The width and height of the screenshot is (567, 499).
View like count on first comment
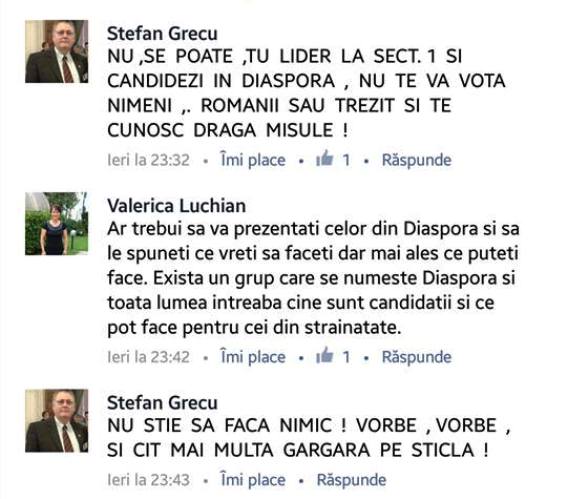click(x=346, y=160)
